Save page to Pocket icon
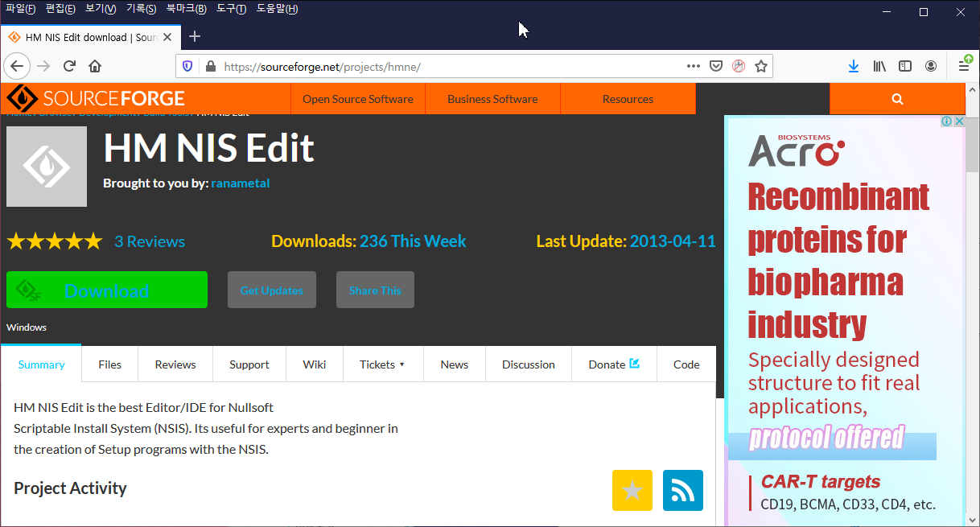Image resolution: width=980 pixels, height=527 pixels. pos(715,66)
